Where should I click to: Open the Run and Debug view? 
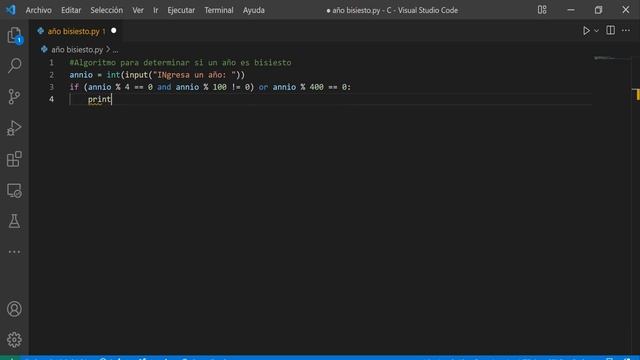coord(14,128)
